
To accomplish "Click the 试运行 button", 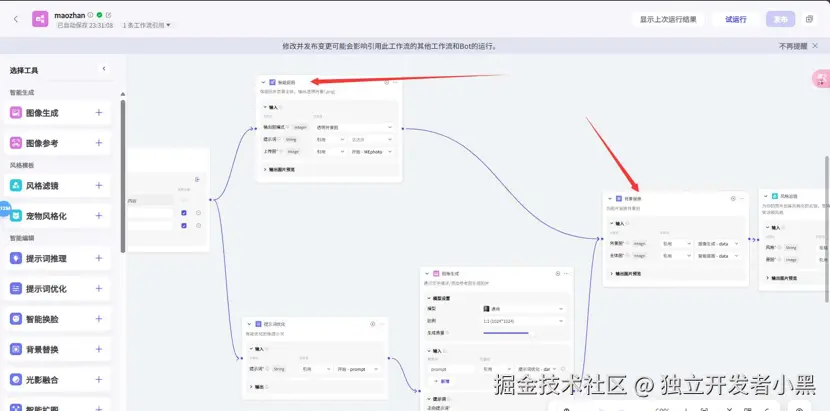I will coord(736,19).
